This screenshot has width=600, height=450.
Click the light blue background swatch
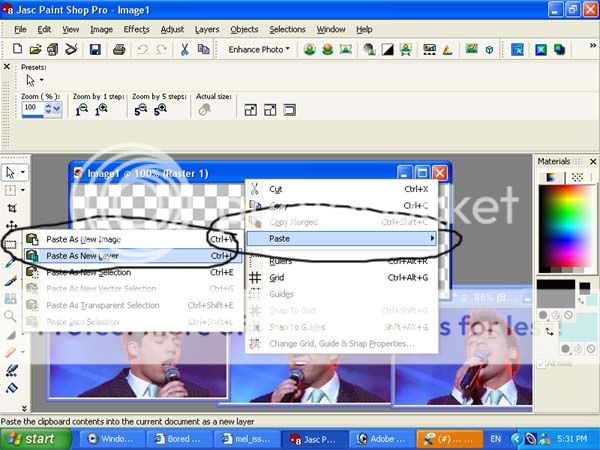tap(578, 326)
